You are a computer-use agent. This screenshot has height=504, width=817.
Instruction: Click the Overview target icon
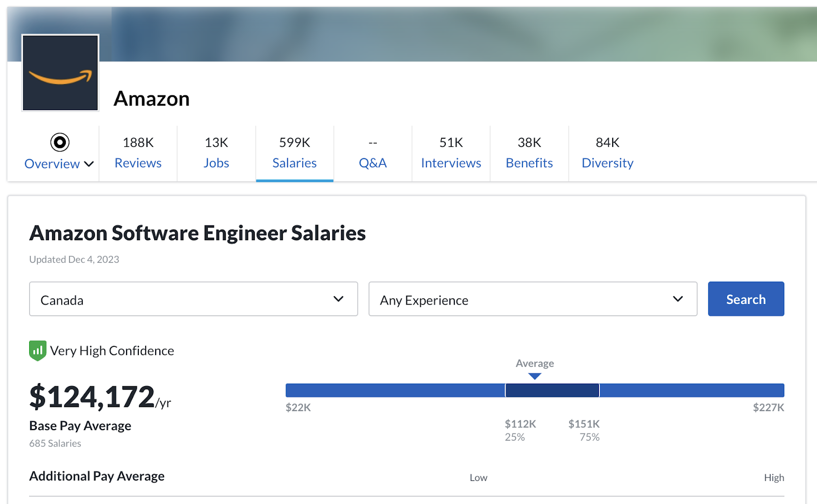(60, 142)
